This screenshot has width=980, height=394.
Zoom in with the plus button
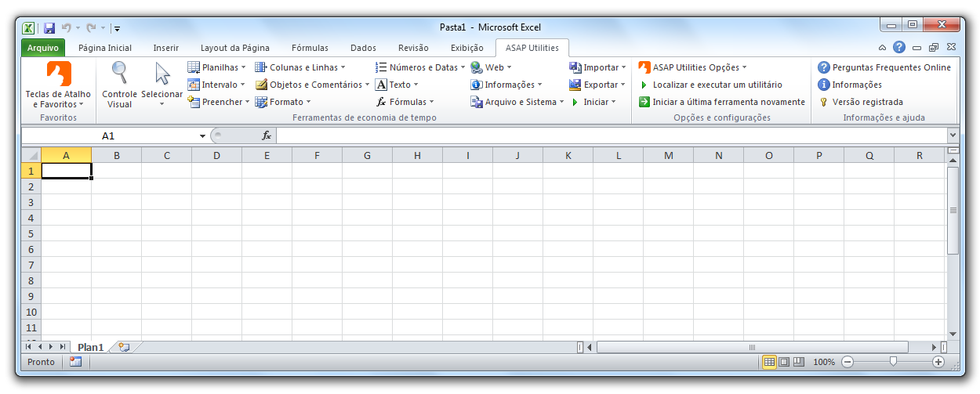[938, 362]
